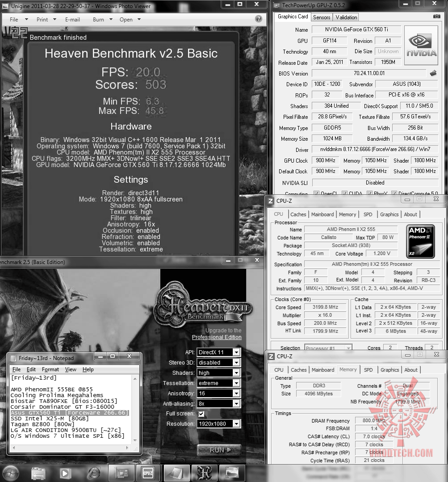Open the Anti-aliasing dropdown set to 8x
This screenshot has height=482, width=448.
218,404
